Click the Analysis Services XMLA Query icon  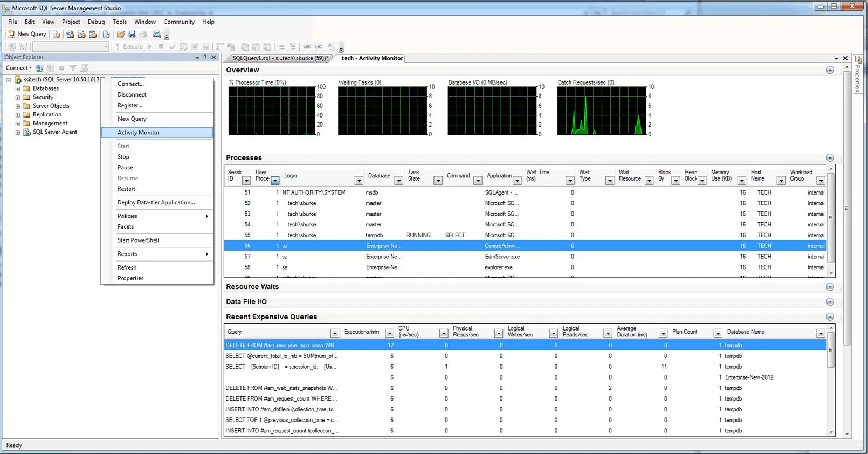(x=93, y=34)
